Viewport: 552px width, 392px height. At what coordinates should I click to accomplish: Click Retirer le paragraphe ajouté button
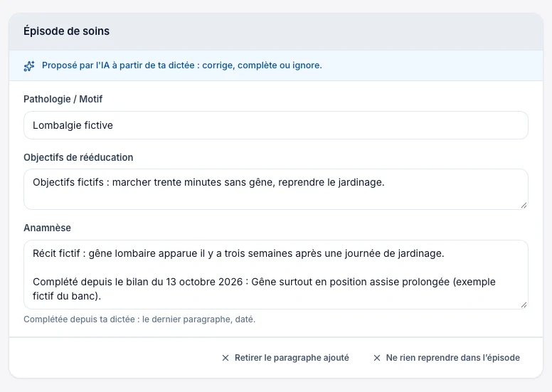285,358
